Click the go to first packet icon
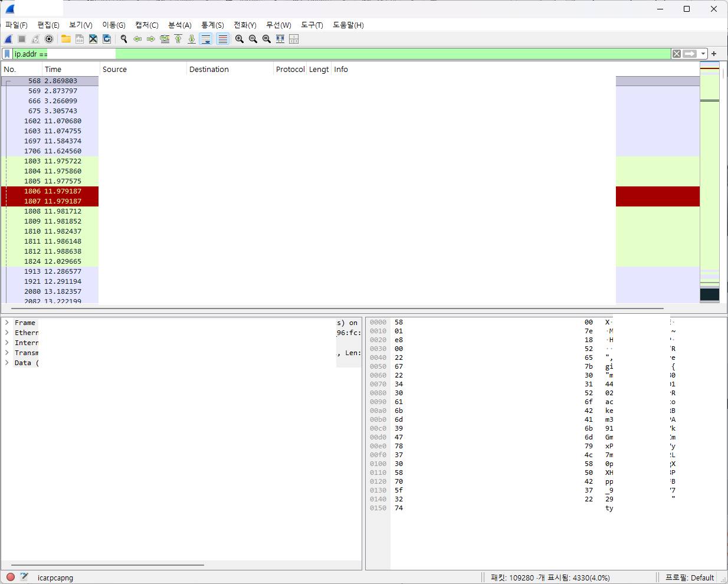 pos(178,39)
